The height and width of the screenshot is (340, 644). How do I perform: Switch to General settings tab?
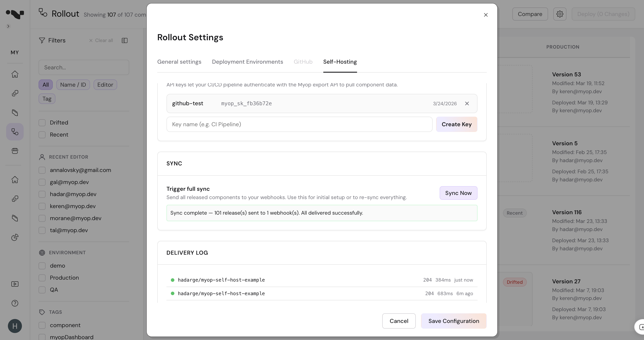(179, 62)
